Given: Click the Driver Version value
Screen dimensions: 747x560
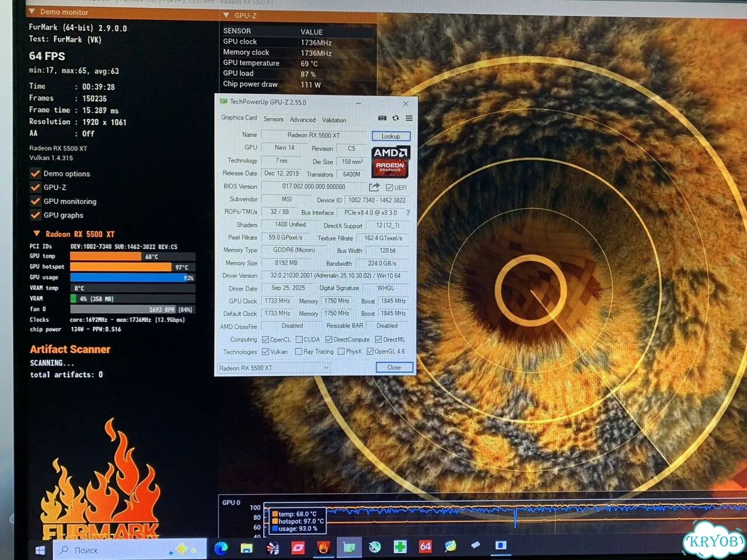Looking at the screenshot, I should (x=335, y=275).
